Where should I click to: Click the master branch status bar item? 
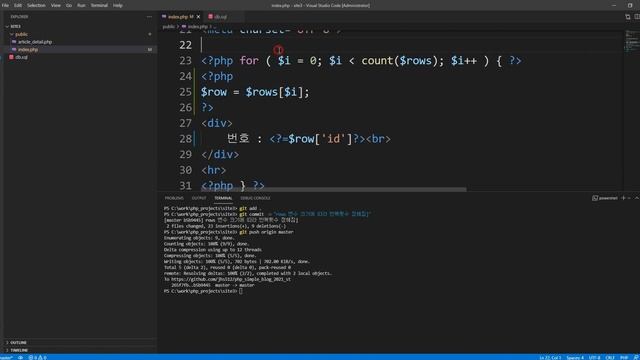(x=7, y=357)
